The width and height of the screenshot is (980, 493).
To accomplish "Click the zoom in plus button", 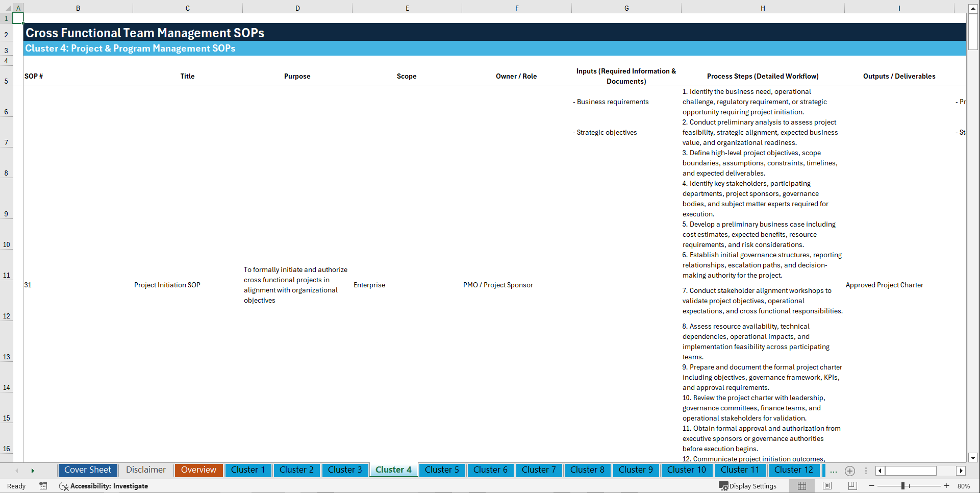I will (x=947, y=486).
